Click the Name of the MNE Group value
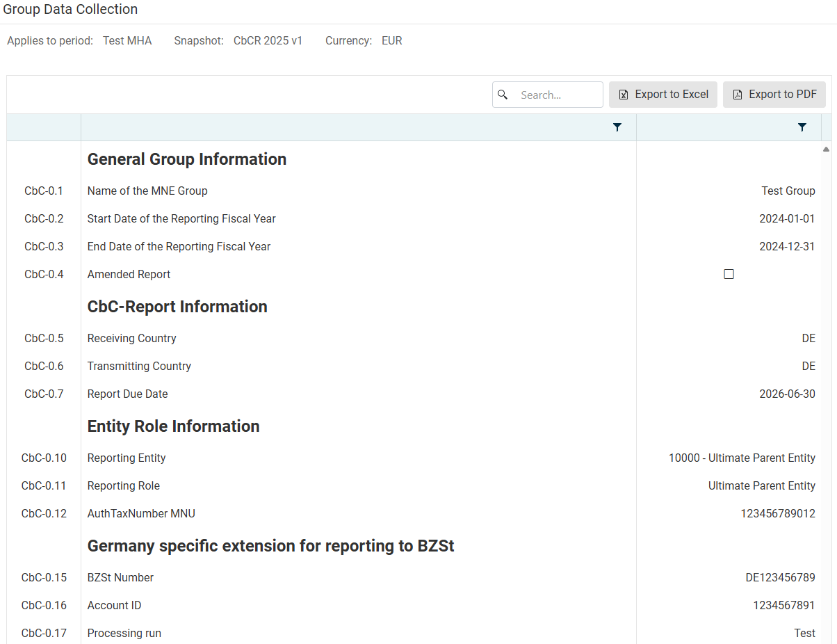 (788, 191)
